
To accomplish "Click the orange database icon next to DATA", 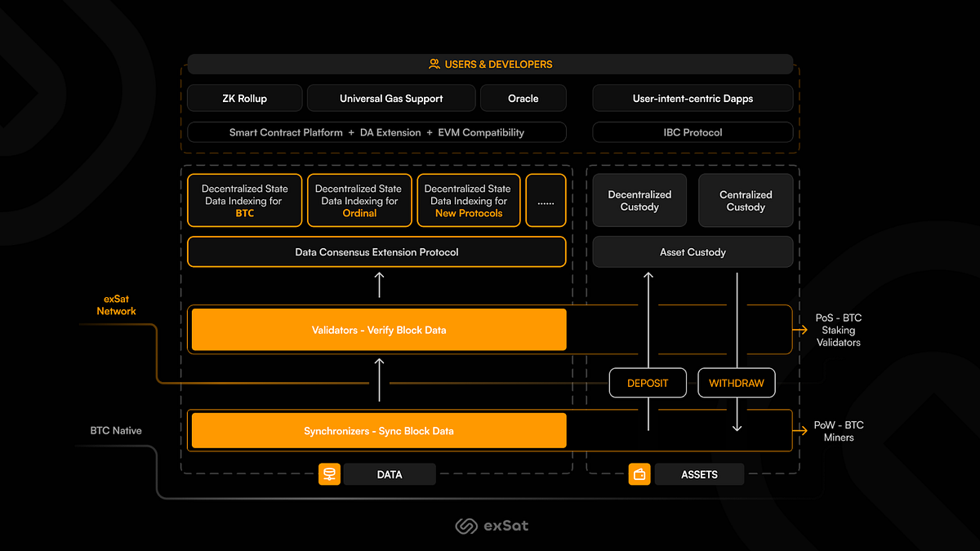I will (329, 473).
